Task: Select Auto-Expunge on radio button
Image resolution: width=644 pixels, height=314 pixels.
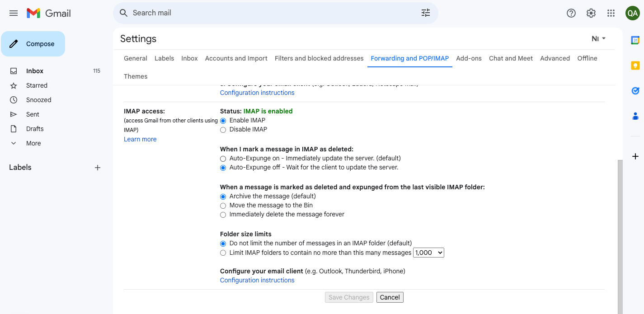Action: 223,159
